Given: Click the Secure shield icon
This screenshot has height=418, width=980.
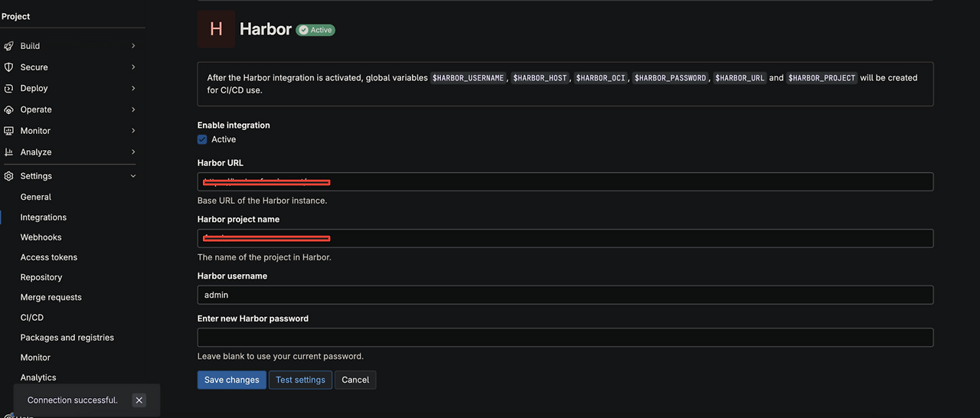Looking at the screenshot, I should (9, 67).
